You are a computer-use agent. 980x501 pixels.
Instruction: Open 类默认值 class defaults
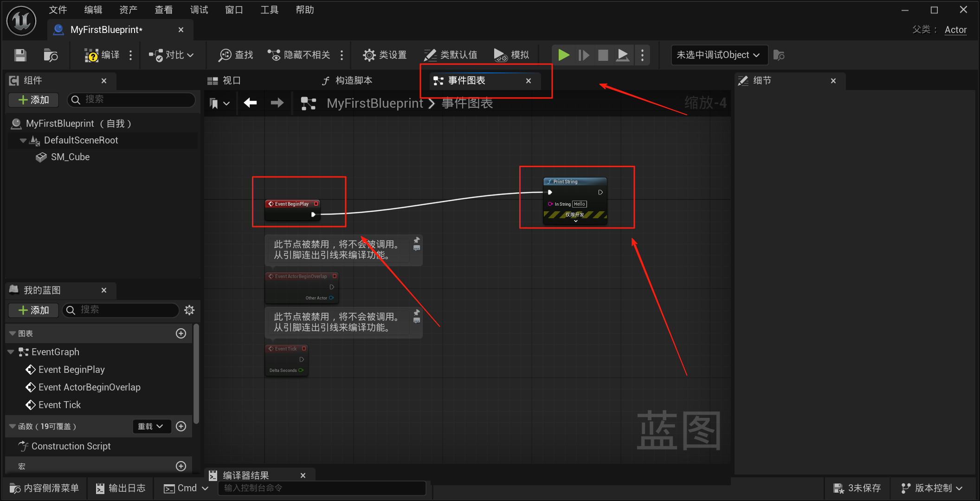(451, 55)
